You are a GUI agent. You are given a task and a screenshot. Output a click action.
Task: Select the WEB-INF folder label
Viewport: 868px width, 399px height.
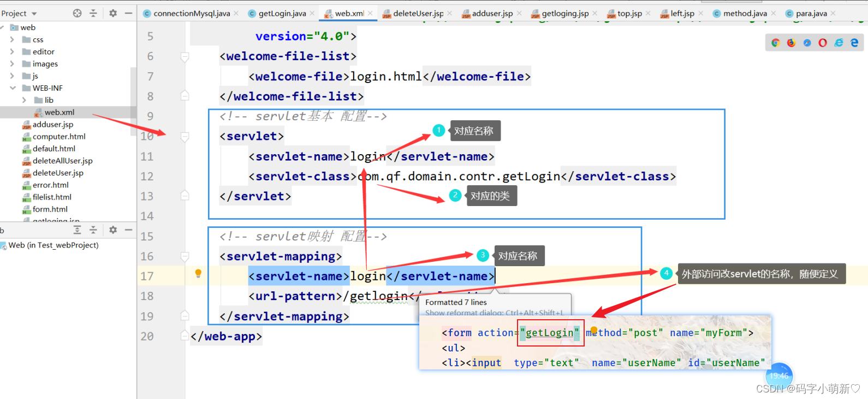47,88
